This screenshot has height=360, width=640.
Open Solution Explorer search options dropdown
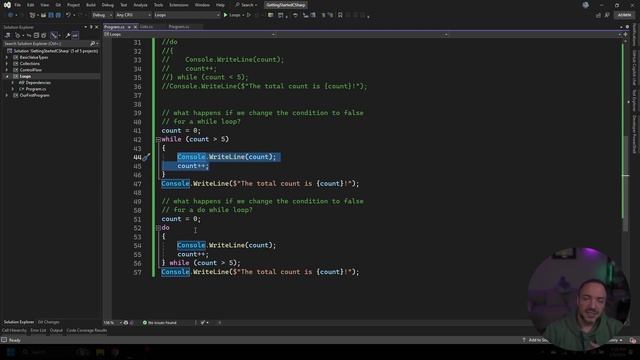click(97, 44)
